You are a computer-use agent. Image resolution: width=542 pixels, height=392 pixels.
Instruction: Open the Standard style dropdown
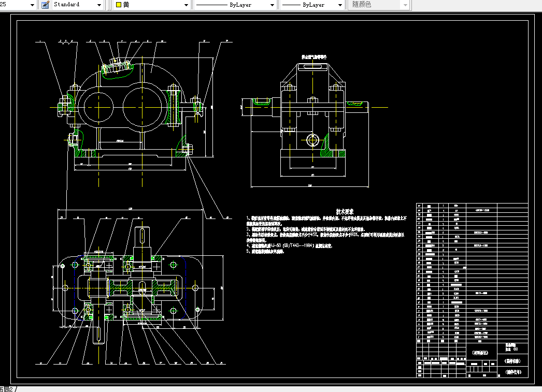(99, 5)
